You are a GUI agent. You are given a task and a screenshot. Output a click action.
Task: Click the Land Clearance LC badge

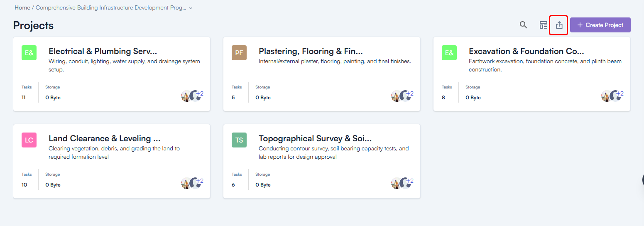pos(29,140)
